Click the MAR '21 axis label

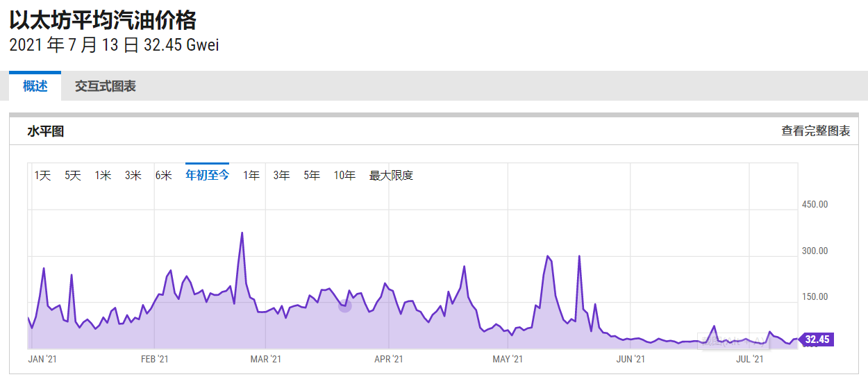click(265, 359)
